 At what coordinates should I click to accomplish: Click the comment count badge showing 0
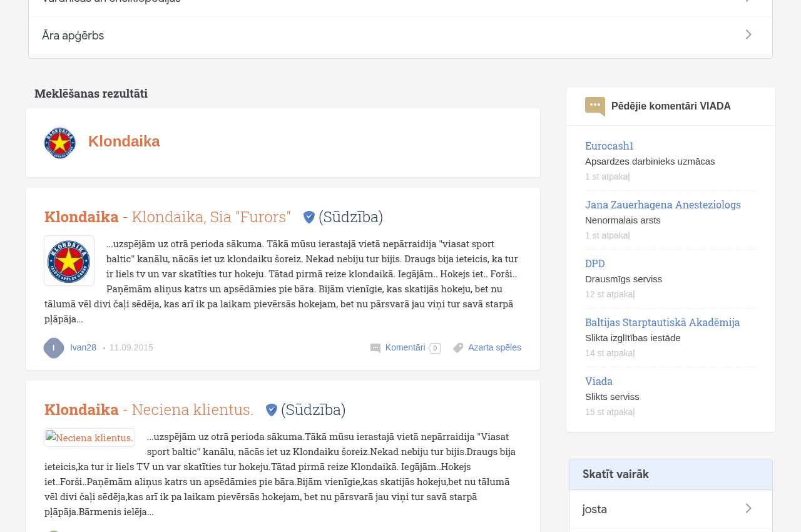click(435, 349)
